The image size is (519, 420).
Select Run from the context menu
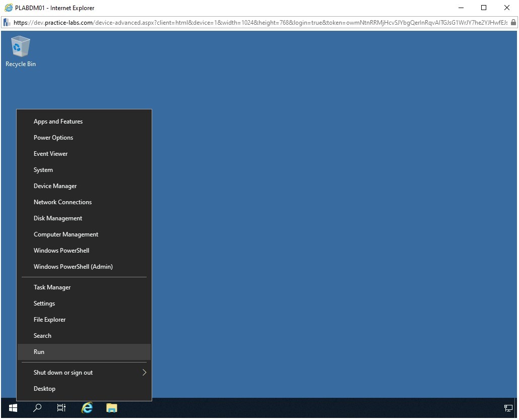point(39,352)
